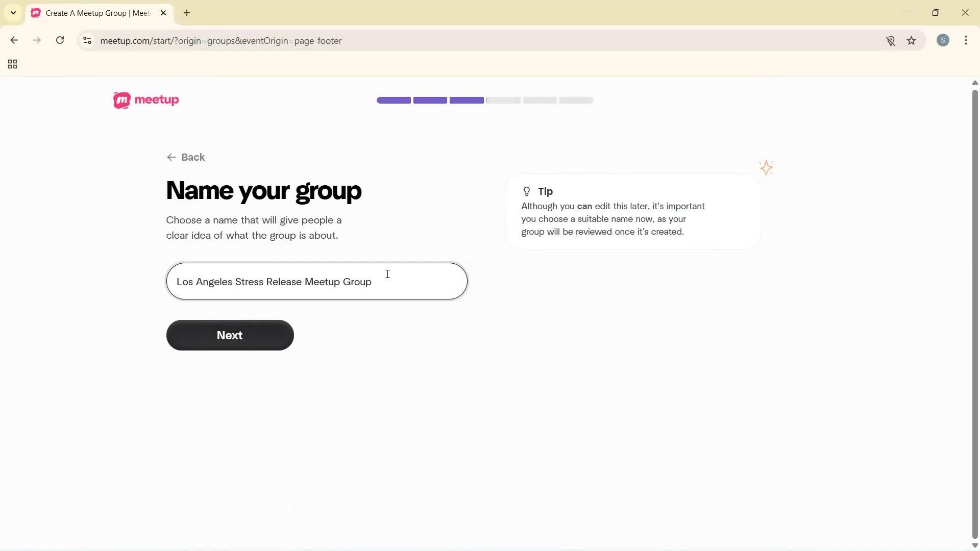Click the browser forward navigation arrow
The height and width of the screenshot is (551, 980).
(x=37, y=40)
